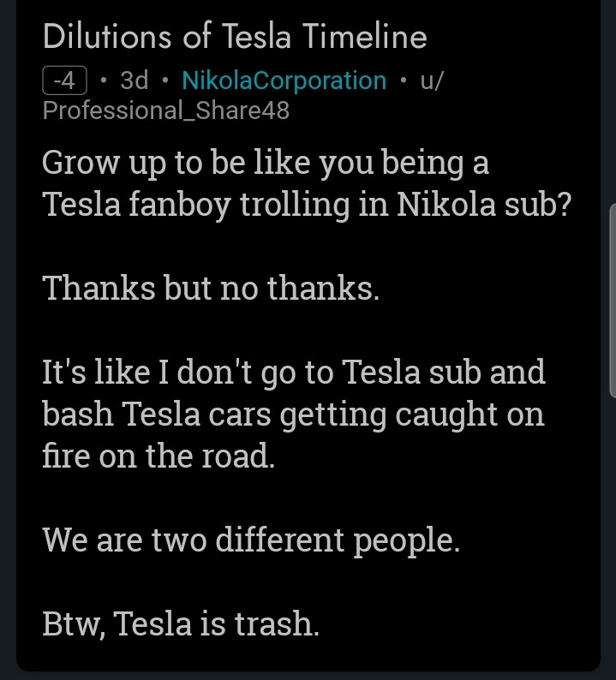The height and width of the screenshot is (680, 616).
Task: Open the Professional_Share48 user profile
Action: tap(165, 110)
